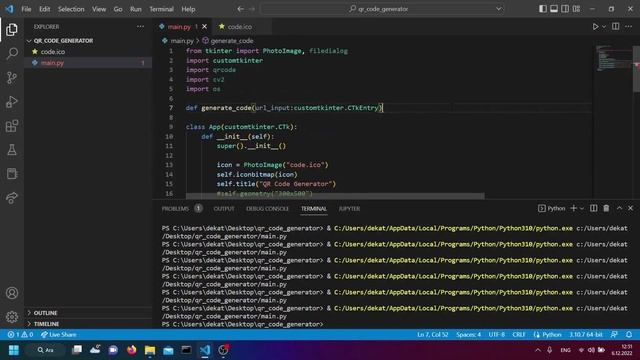Go back with navigation arrow

pos(240,9)
